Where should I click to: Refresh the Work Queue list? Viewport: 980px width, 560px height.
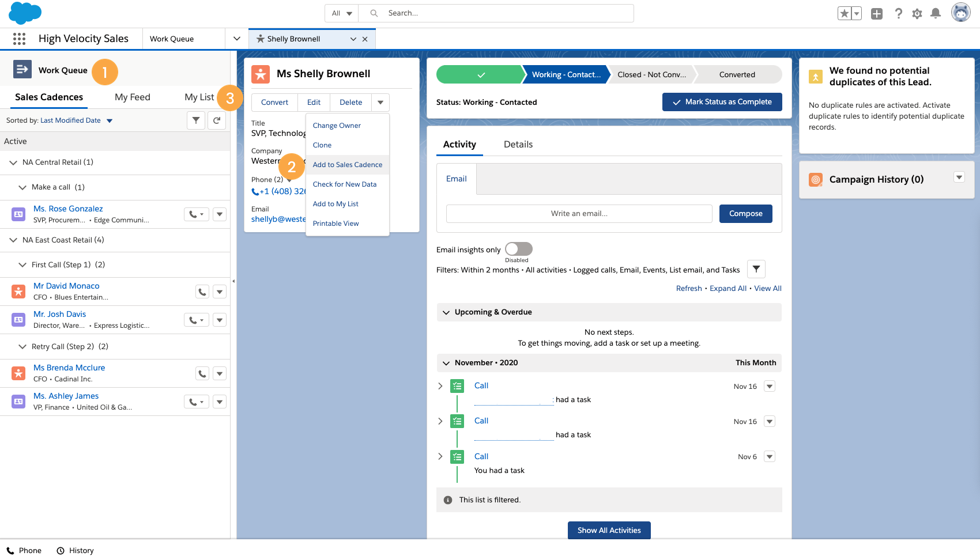[x=217, y=120]
